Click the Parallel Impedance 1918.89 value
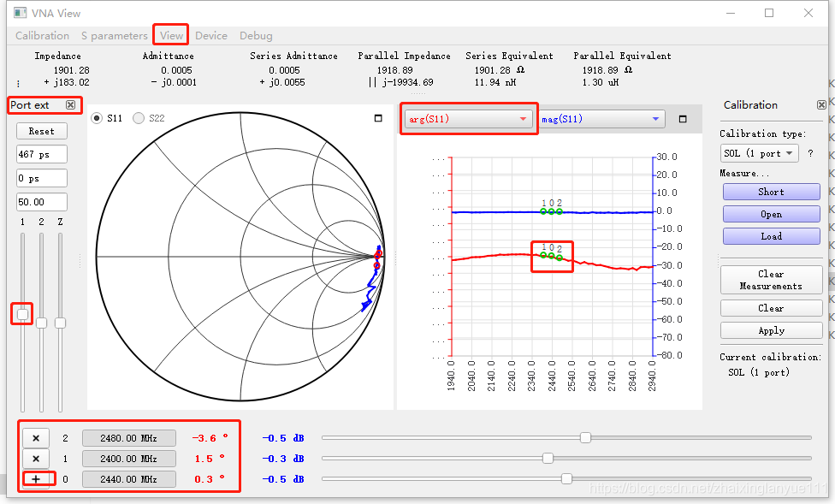The height and width of the screenshot is (504, 835). [394, 70]
